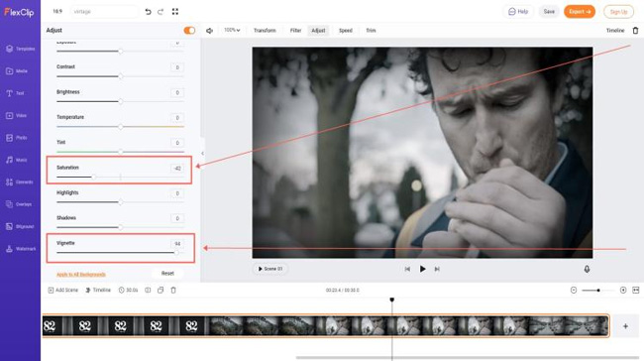
Task: Click the FlexClip logo
Action: pyautogui.click(x=19, y=12)
